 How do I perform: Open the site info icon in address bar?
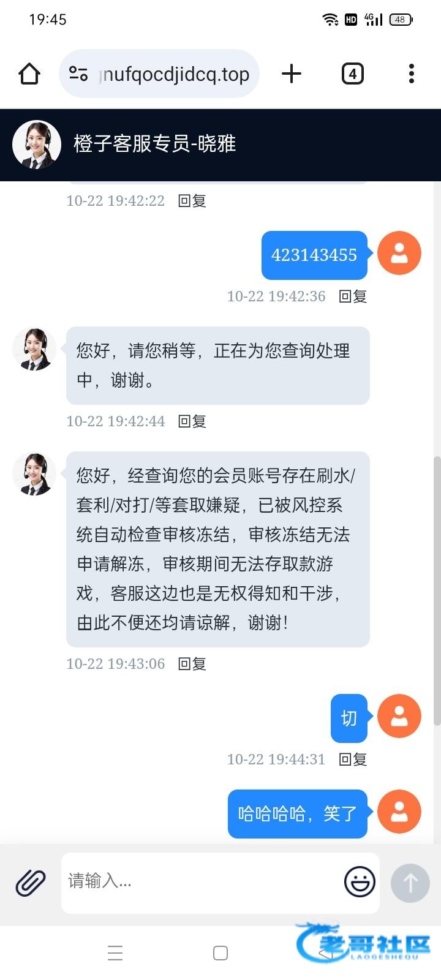78,74
